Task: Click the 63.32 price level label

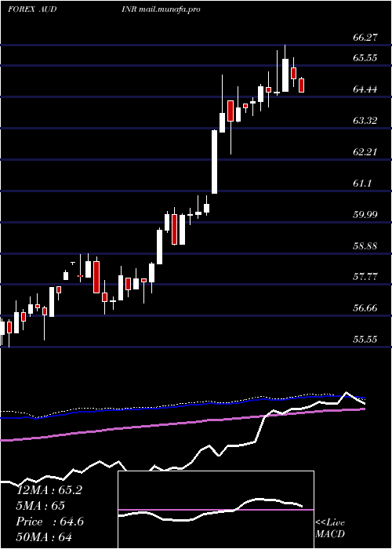Action: tap(365, 121)
